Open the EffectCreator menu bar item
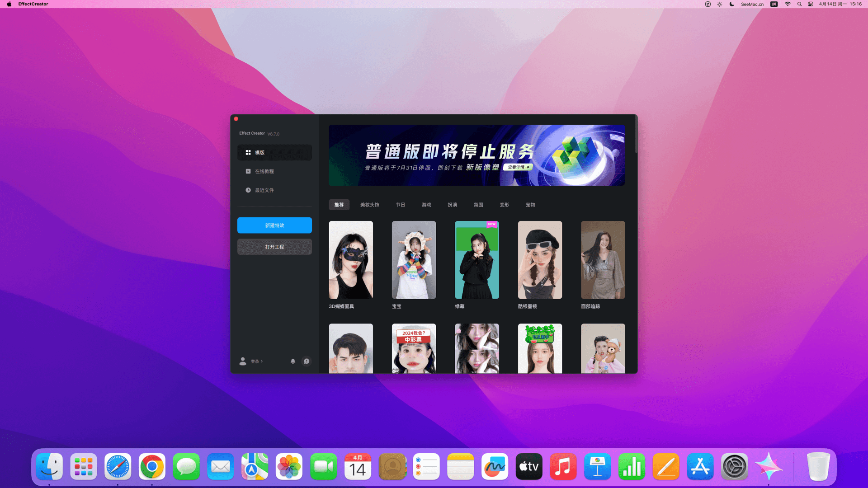 (33, 4)
